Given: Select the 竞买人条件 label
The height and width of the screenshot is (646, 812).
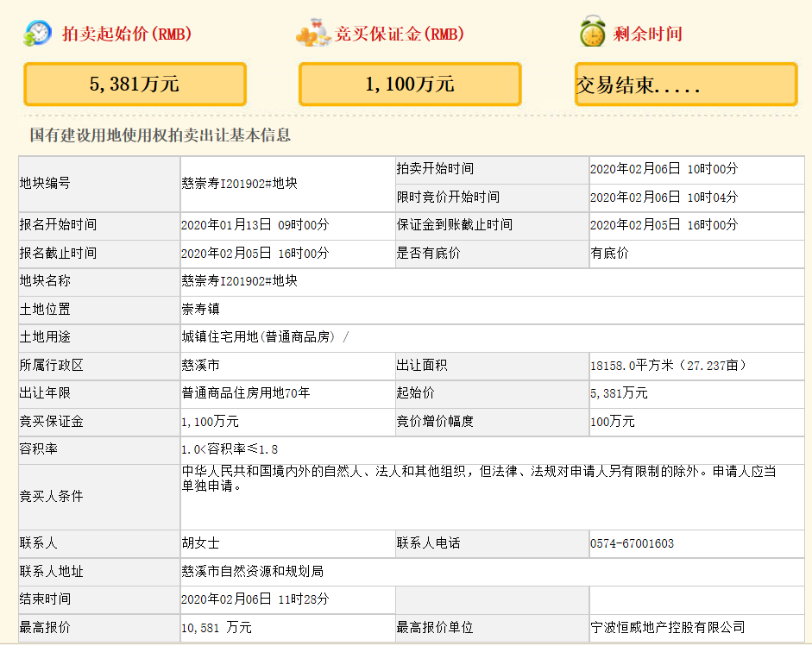Looking at the screenshot, I should pyautogui.click(x=51, y=497).
